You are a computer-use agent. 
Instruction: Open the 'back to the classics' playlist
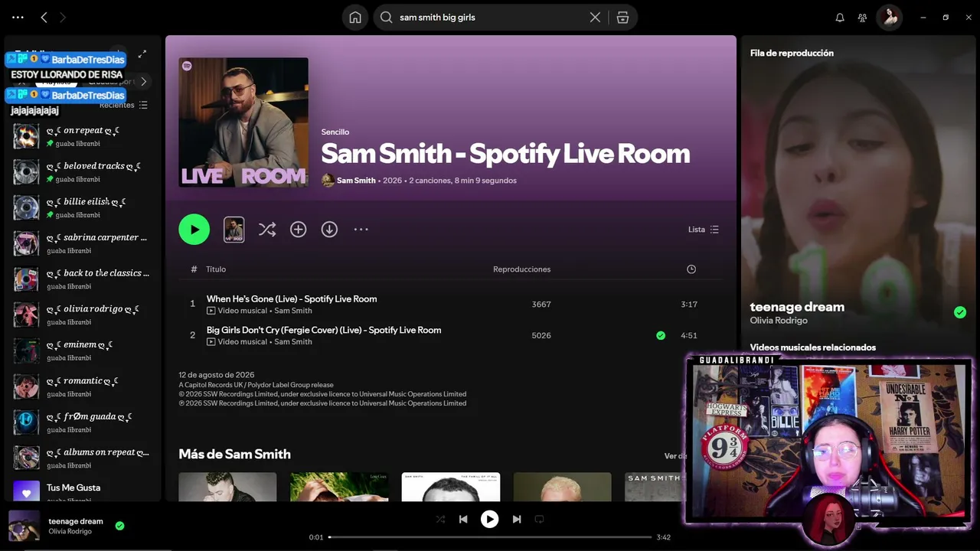pos(83,279)
